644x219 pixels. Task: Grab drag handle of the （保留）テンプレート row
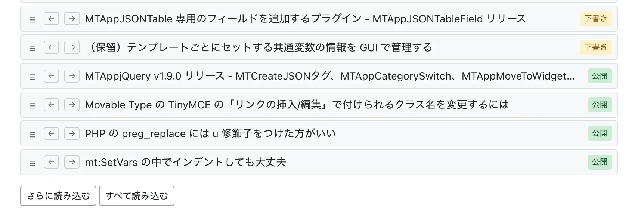(32, 48)
